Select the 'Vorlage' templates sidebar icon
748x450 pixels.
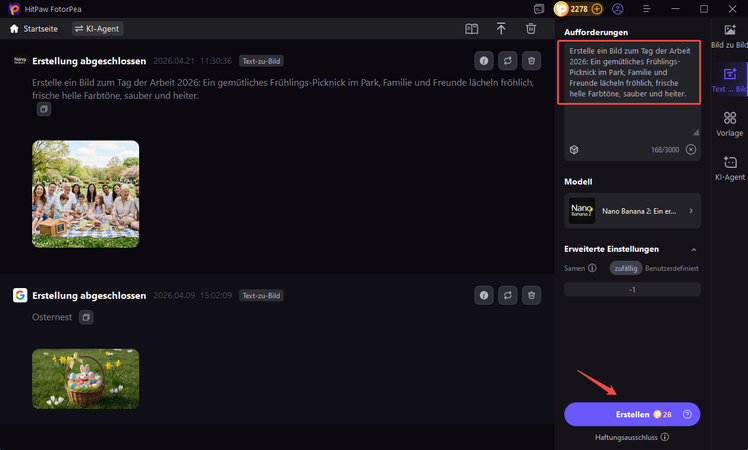730,124
